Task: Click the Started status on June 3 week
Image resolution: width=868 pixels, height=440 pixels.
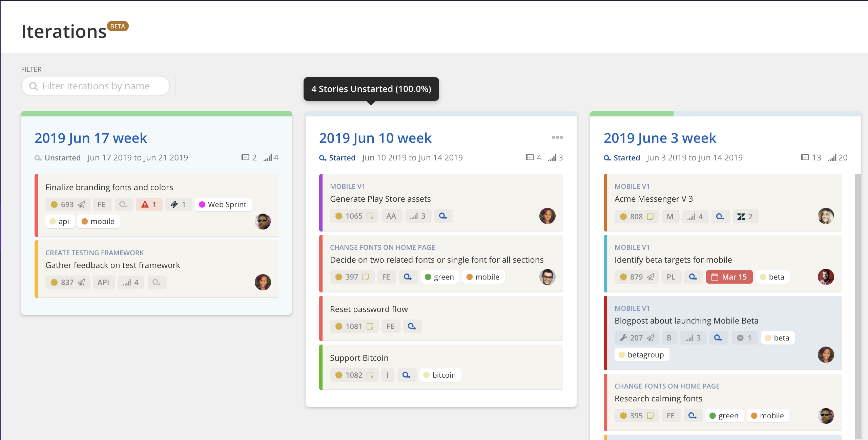Action: point(622,158)
